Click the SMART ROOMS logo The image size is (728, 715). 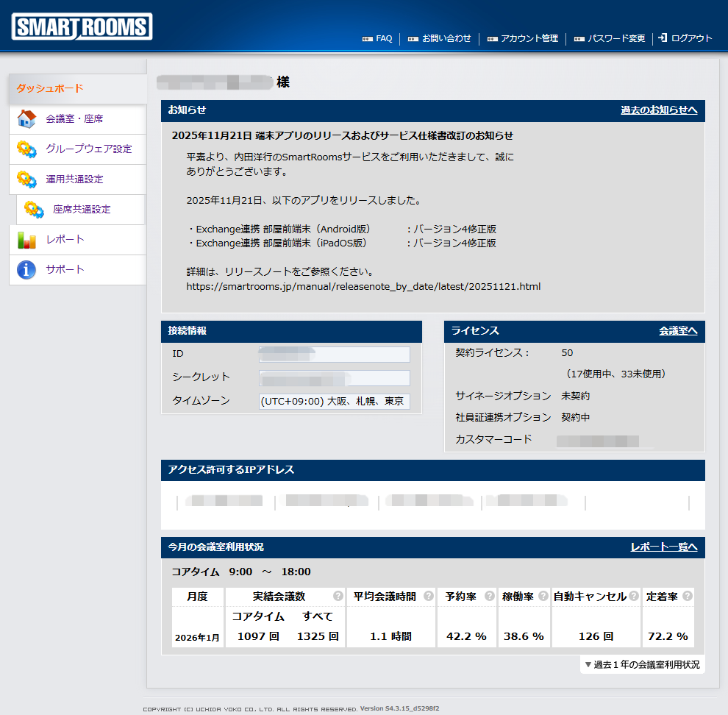click(x=82, y=27)
